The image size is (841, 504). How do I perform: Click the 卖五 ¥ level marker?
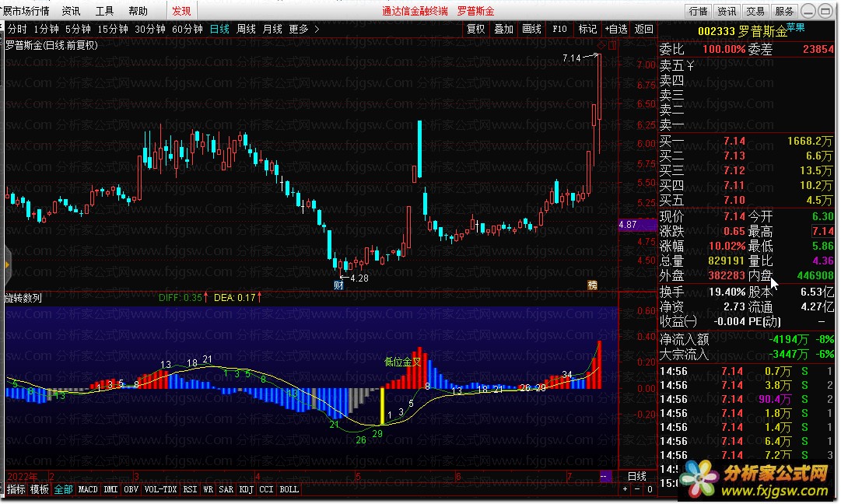point(677,65)
